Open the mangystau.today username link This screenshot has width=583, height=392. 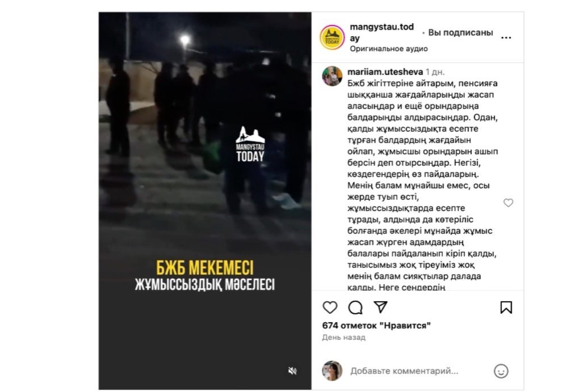(382, 32)
